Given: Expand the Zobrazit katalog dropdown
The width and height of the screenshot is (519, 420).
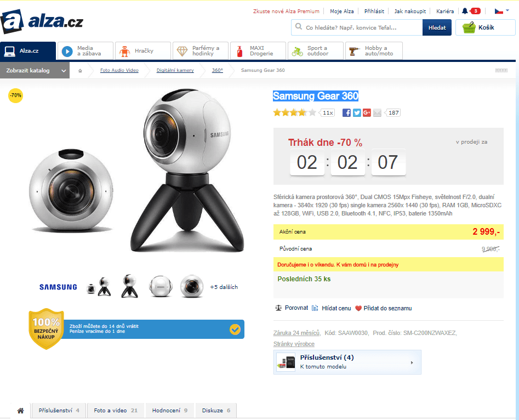Looking at the screenshot, I should (x=35, y=70).
